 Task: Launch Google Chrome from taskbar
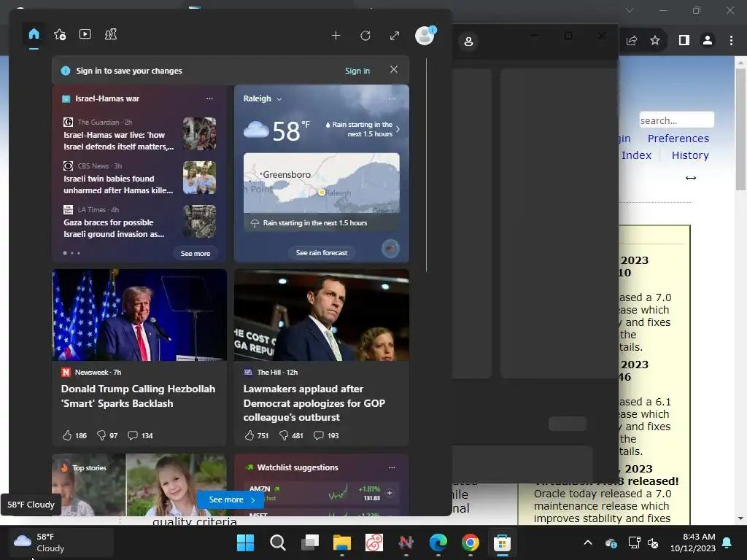click(471, 542)
